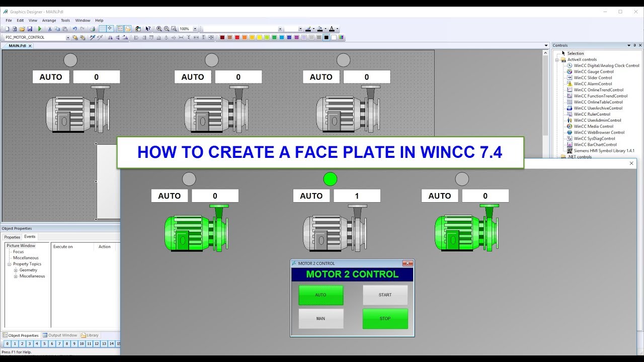Viewport: 644px width, 362px height.
Task: Zoom in with the magnifier plus icon
Action: (x=159, y=29)
